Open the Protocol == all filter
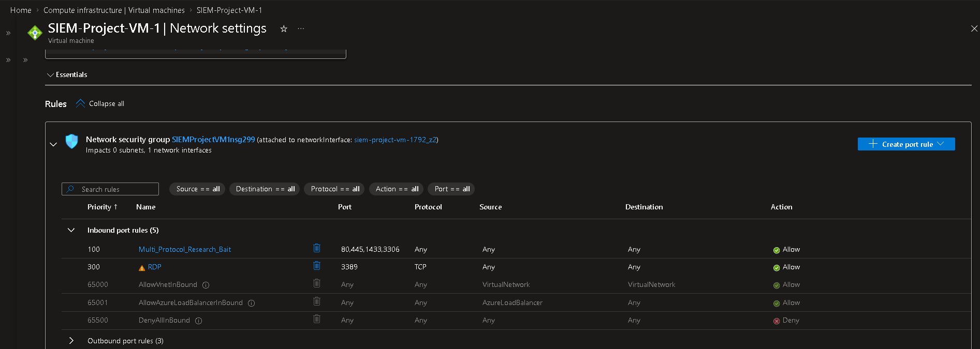The image size is (980, 349). point(334,189)
